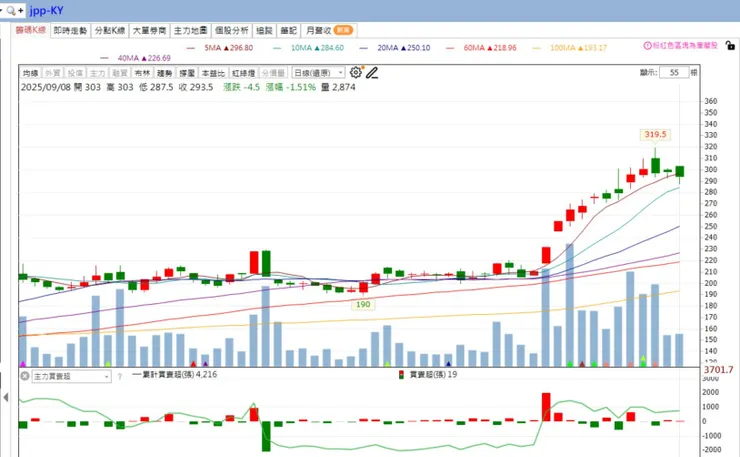Open the 個股分析 tab

pyautogui.click(x=231, y=31)
